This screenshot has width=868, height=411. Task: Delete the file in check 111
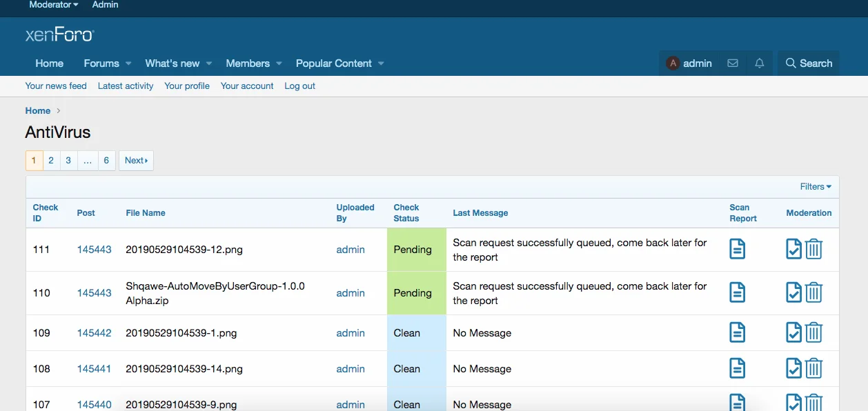coord(814,249)
